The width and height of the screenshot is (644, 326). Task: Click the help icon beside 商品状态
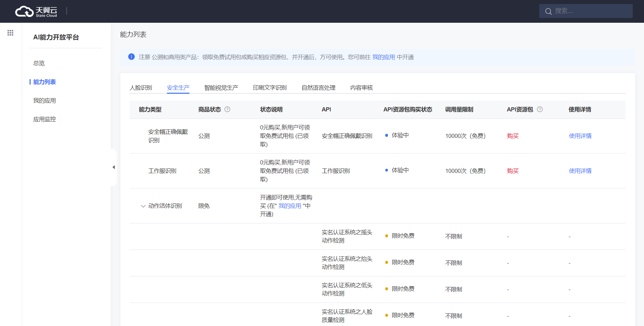tap(227, 109)
